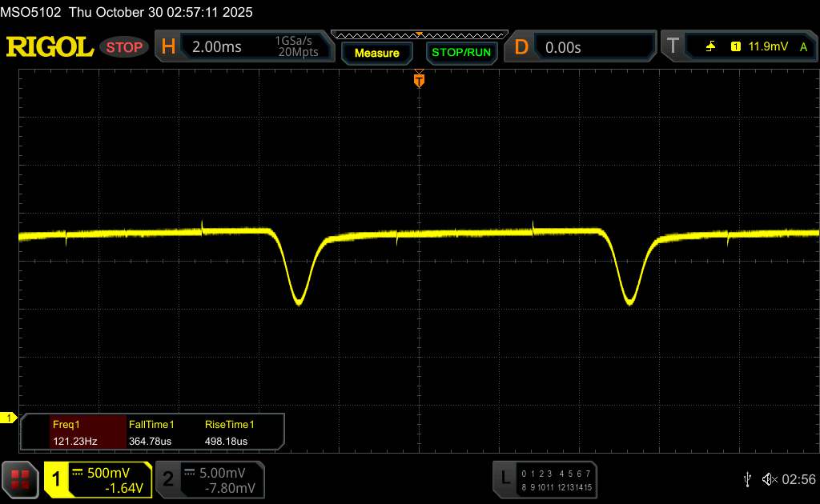Viewport: 820px width, 504px height.
Task: Click the trigger rising edge icon
Action: pos(710,47)
